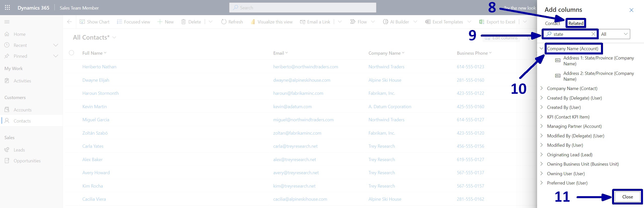Refresh the contacts list
Screen dimensions: 644x208
[232, 22]
